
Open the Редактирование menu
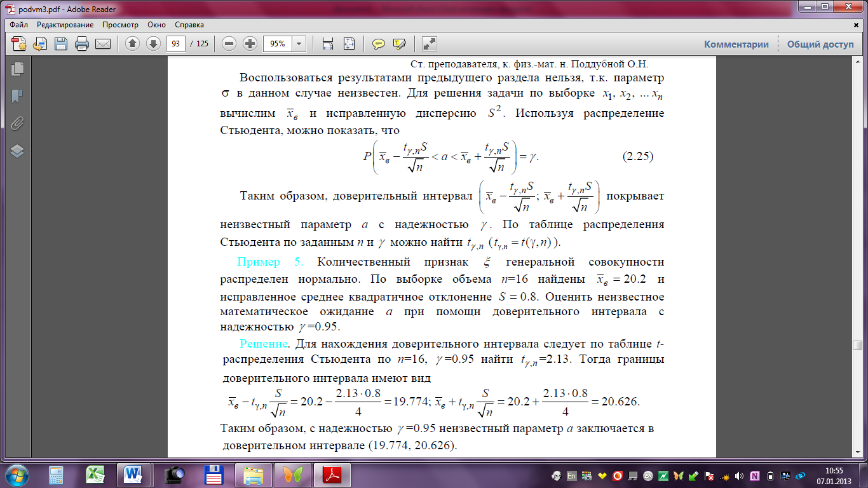pos(65,25)
